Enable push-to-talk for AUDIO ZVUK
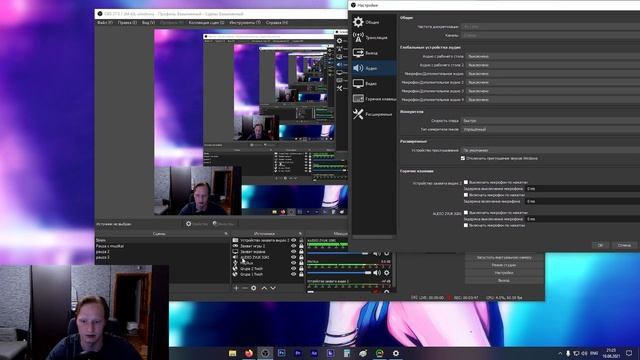This screenshot has width=640, height=360. [x=466, y=225]
